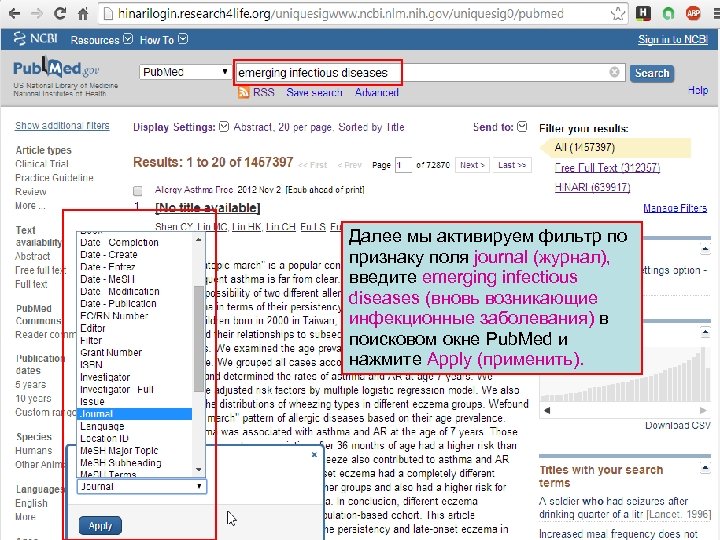Screen dimensions: 720x540
Task: Bookmark page with star icon
Action: pyautogui.click(x=618, y=14)
